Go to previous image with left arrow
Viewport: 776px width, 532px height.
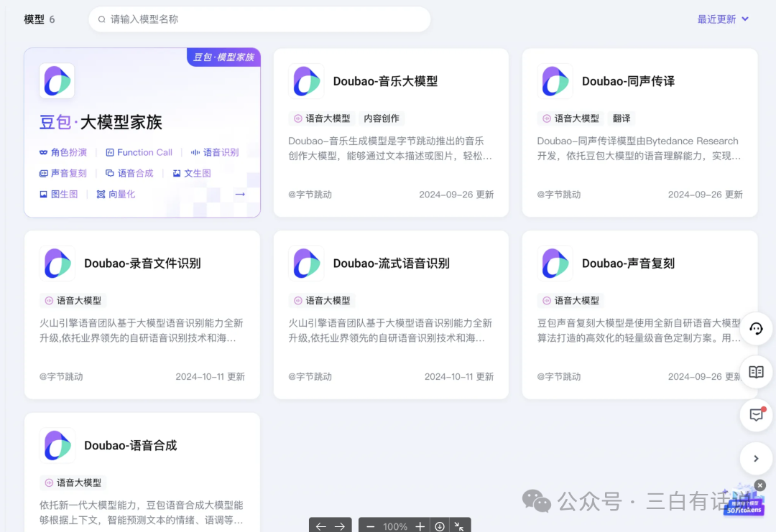320,526
